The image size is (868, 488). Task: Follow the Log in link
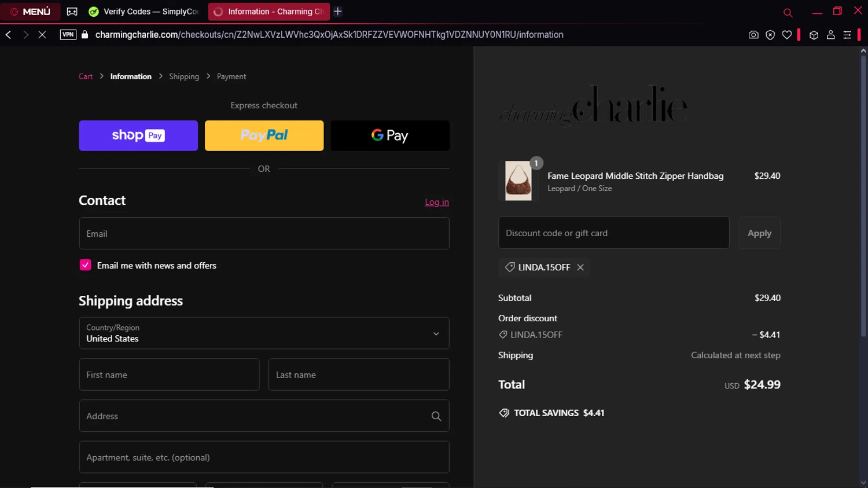tap(437, 202)
